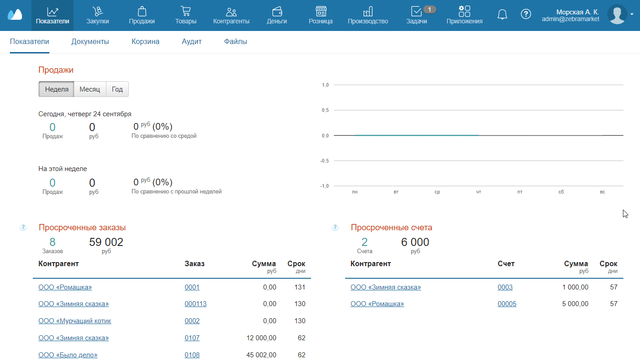The height and width of the screenshot is (364, 640).
Task: Switch to the Показатели sub-tab
Action: [x=30, y=42]
